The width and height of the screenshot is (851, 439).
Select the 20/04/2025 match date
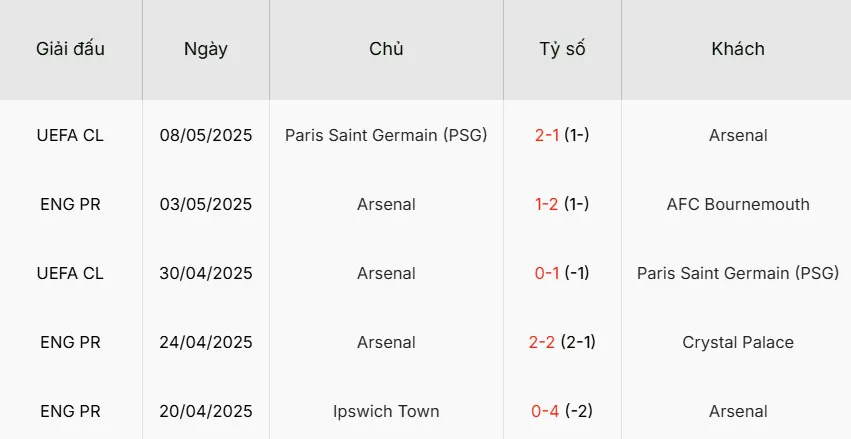pyautogui.click(x=206, y=411)
